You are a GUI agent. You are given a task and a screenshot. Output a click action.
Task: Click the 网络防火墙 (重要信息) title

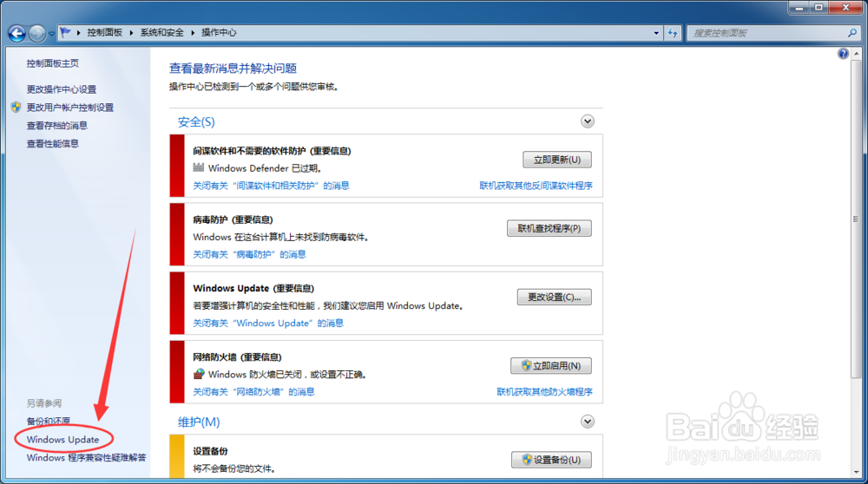point(238,356)
